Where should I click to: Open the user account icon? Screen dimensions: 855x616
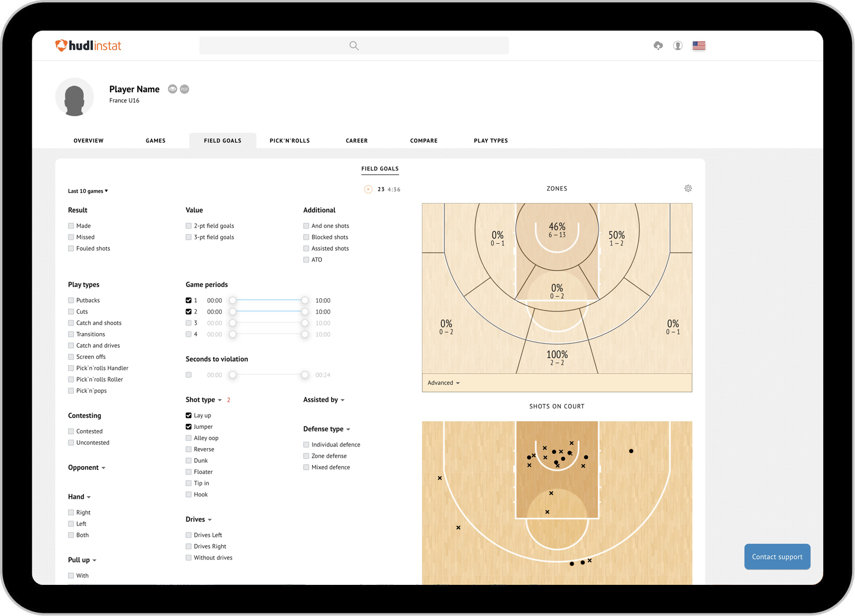click(x=678, y=45)
